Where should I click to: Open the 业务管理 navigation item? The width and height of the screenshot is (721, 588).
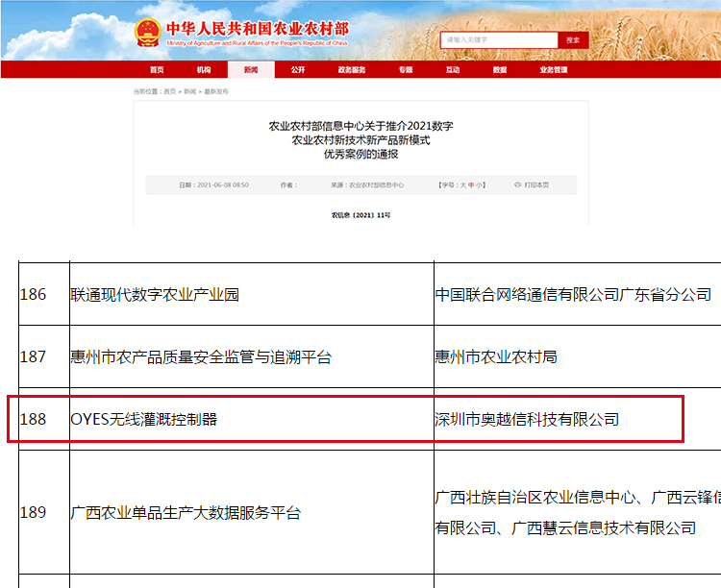(x=554, y=70)
